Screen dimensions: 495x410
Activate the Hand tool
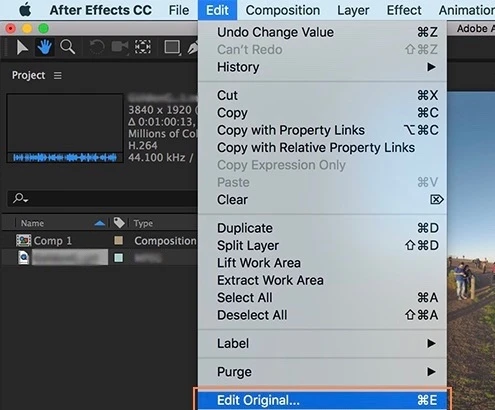(44, 47)
